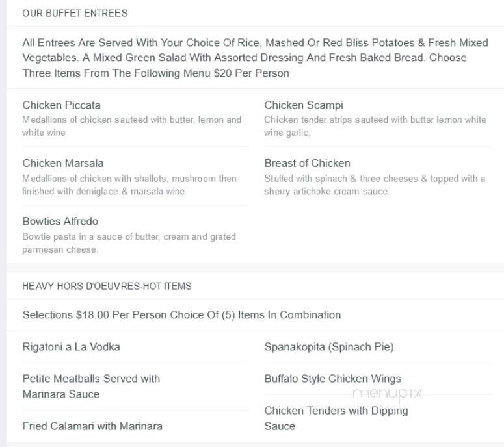This screenshot has width=504, height=447.
Task: Click the Chicken Scampi description text
Action: click(375, 126)
